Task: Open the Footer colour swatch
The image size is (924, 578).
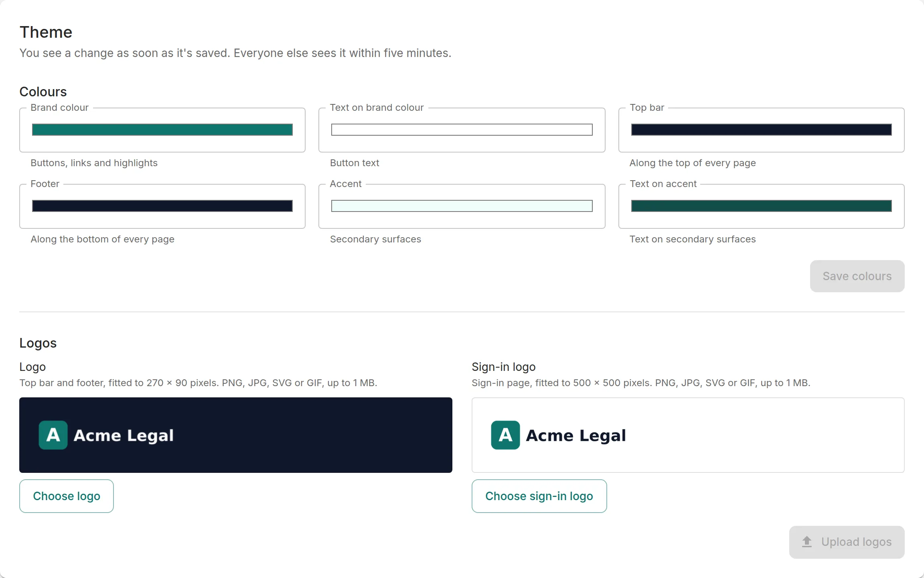Action: [x=162, y=206]
